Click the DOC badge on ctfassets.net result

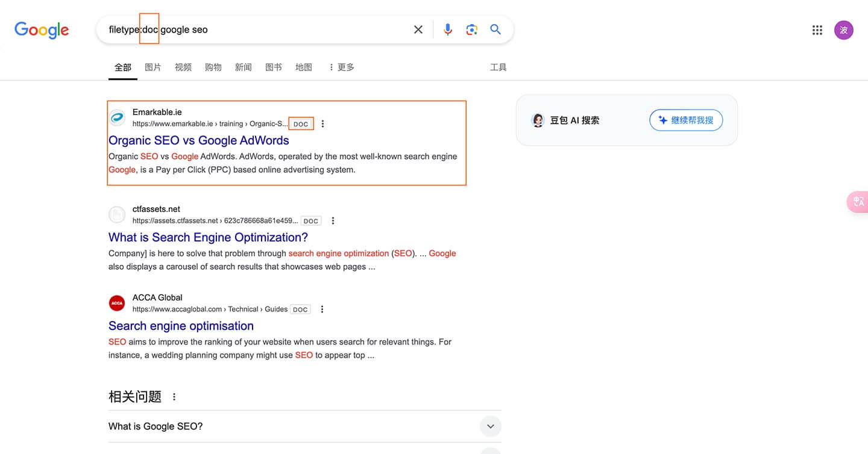tap(311, 221)
